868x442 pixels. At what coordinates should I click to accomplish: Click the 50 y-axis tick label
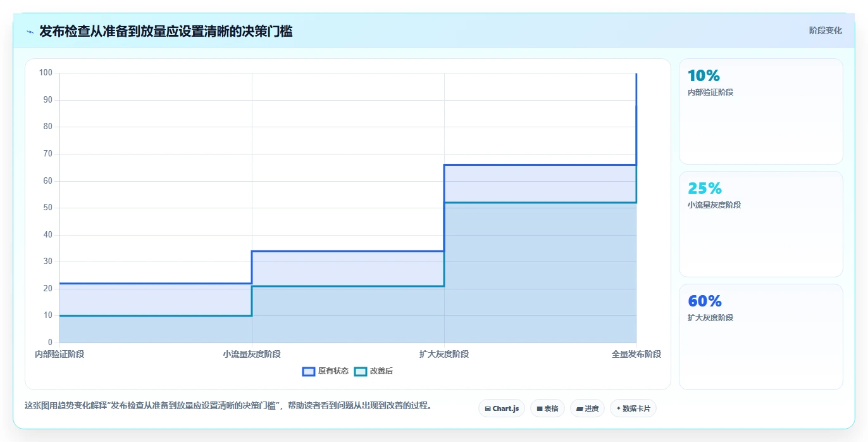(47, 208)
